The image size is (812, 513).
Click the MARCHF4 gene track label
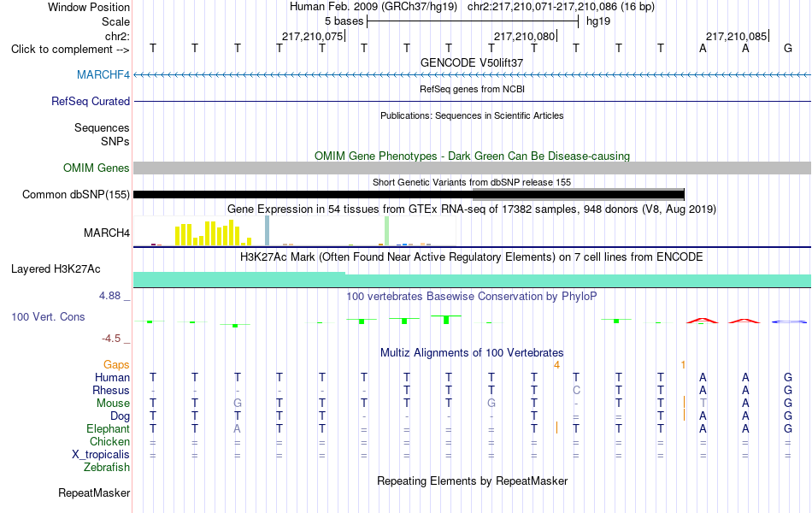[x=103, y=74]
